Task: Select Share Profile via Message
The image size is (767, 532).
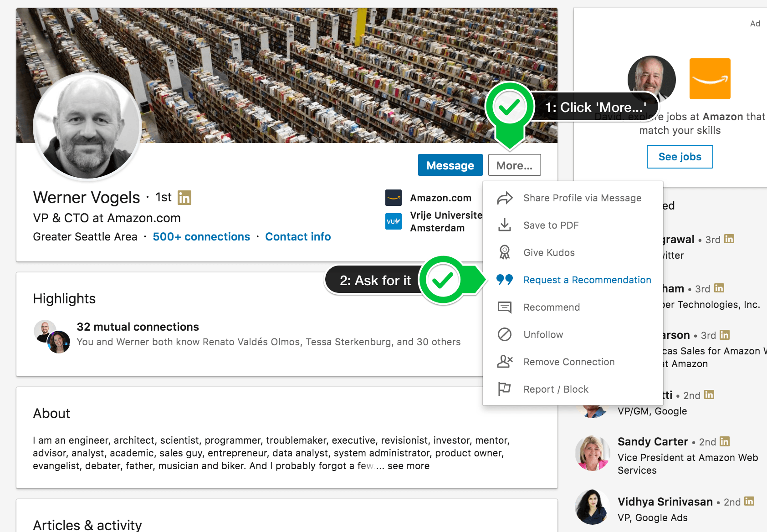Action: [573, 198]
